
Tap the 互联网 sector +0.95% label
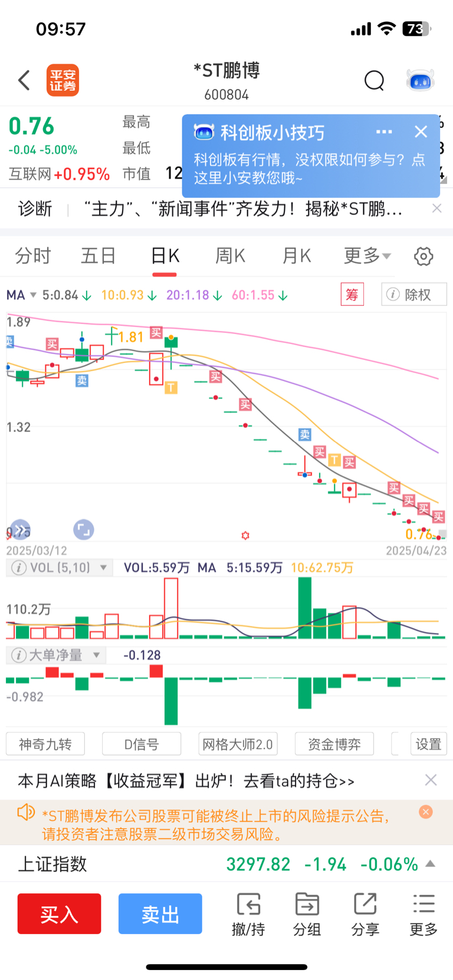pyautogui.click(x=59, y=174)
